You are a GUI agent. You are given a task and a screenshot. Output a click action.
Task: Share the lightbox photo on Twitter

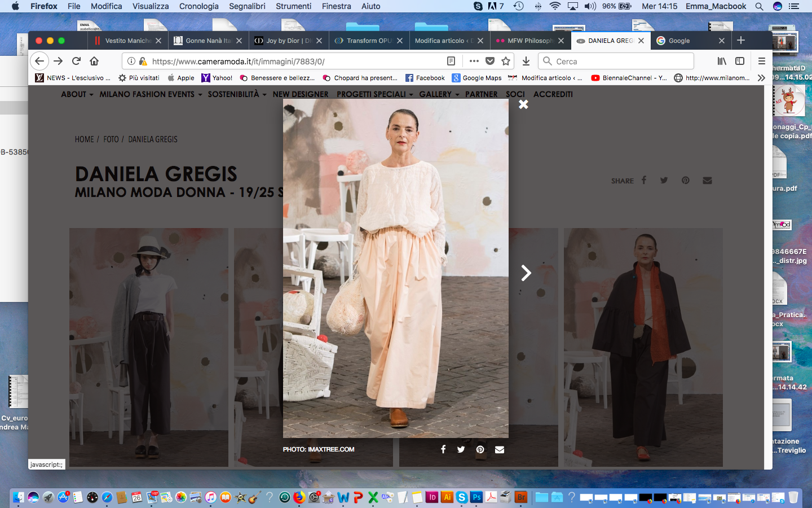[461, 449]
